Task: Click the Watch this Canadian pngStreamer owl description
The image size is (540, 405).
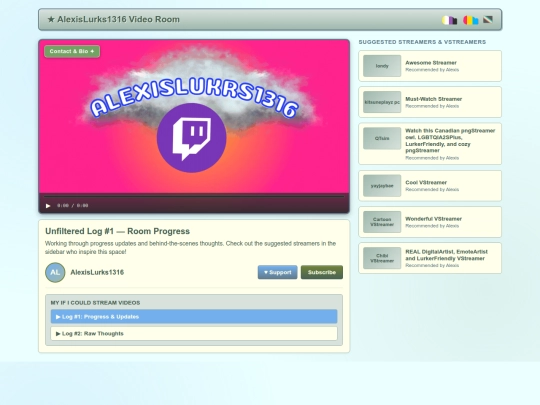Action: [x=450, y=141]
